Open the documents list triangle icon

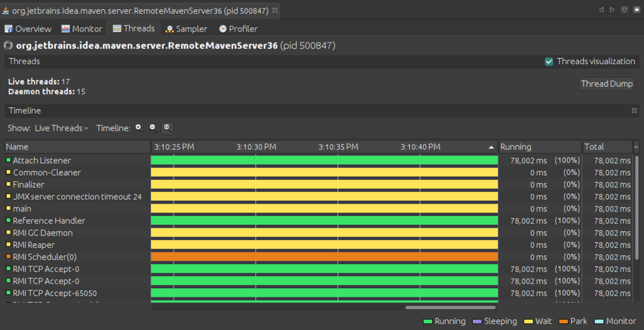[x=624, y=10]
